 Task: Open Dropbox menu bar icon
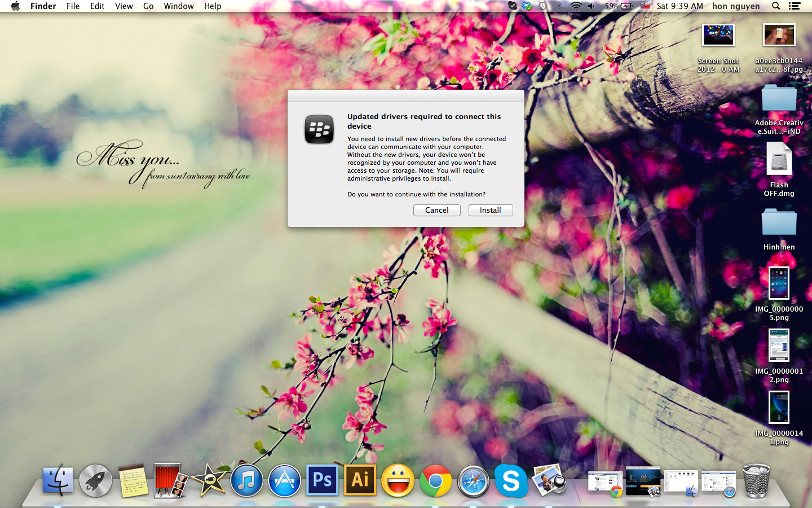(527, 6)
